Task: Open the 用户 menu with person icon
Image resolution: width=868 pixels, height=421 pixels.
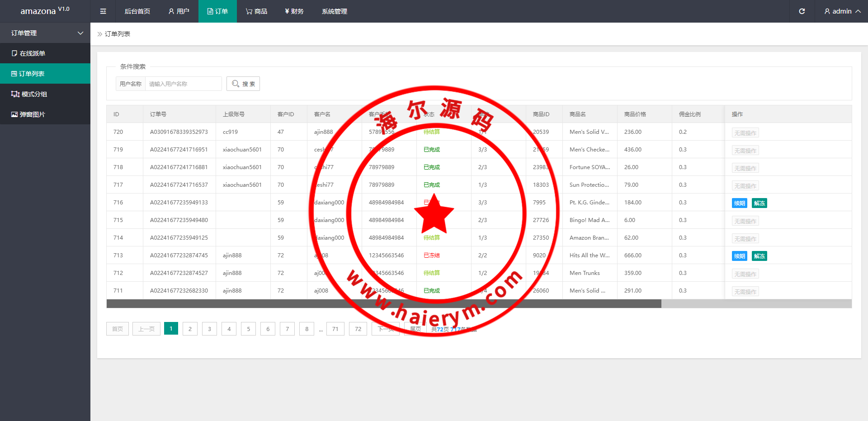Action: click(179, 11)
